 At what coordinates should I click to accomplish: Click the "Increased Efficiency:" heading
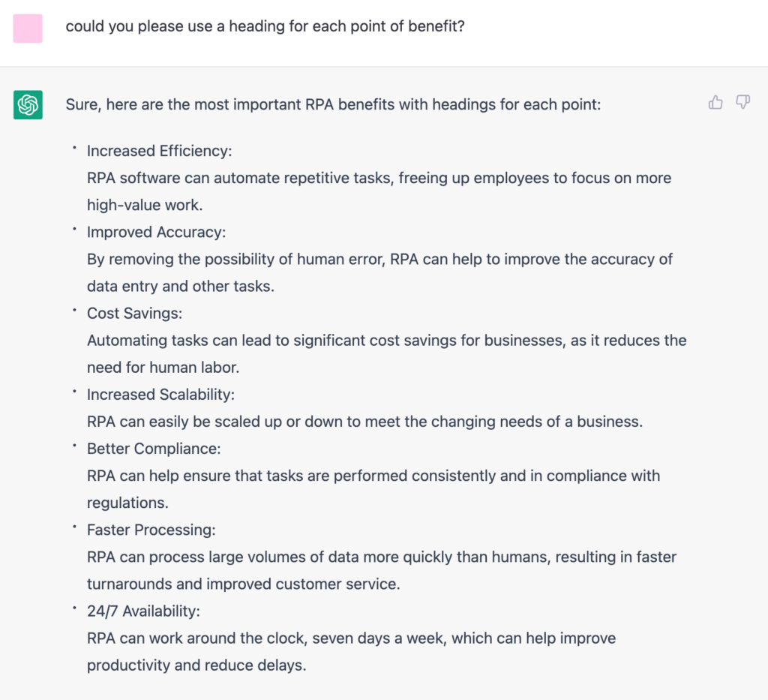159,151
